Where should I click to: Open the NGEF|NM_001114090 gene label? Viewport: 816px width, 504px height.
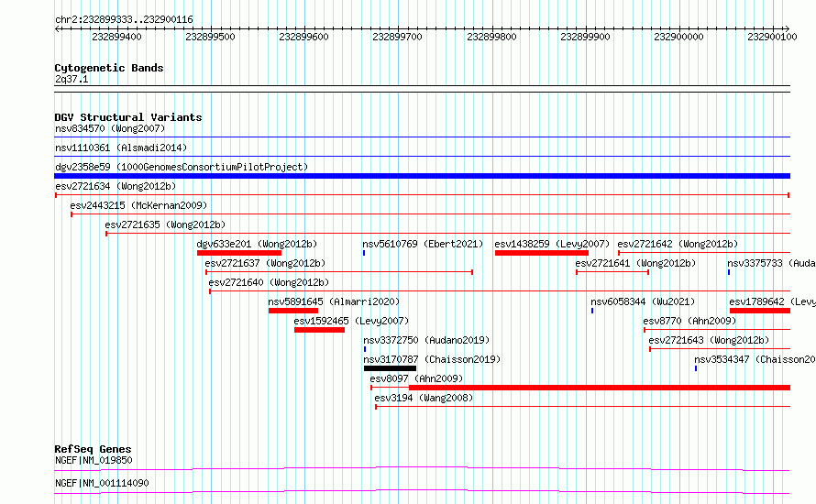click(x=102, y=483)
